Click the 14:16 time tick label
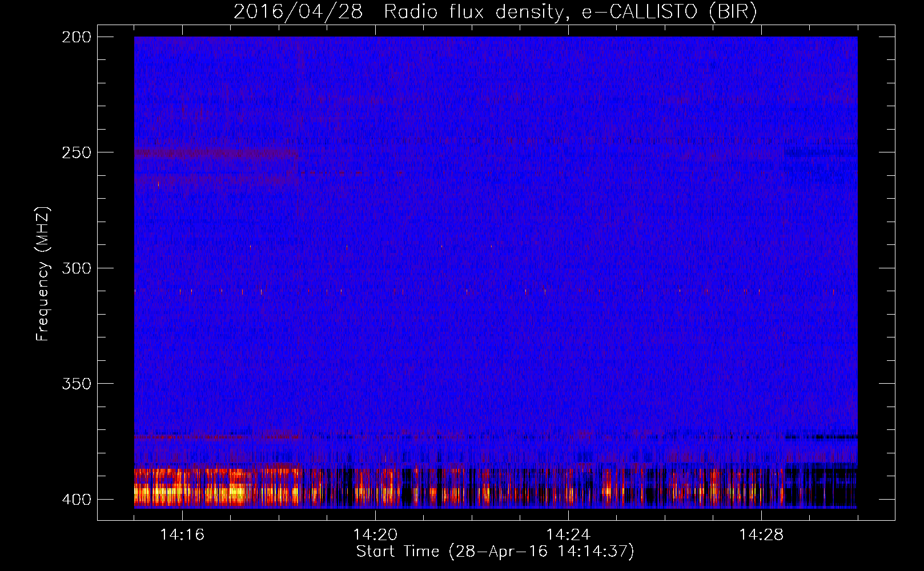The width and height of the screenshot is (924, 571). point(182,534)
